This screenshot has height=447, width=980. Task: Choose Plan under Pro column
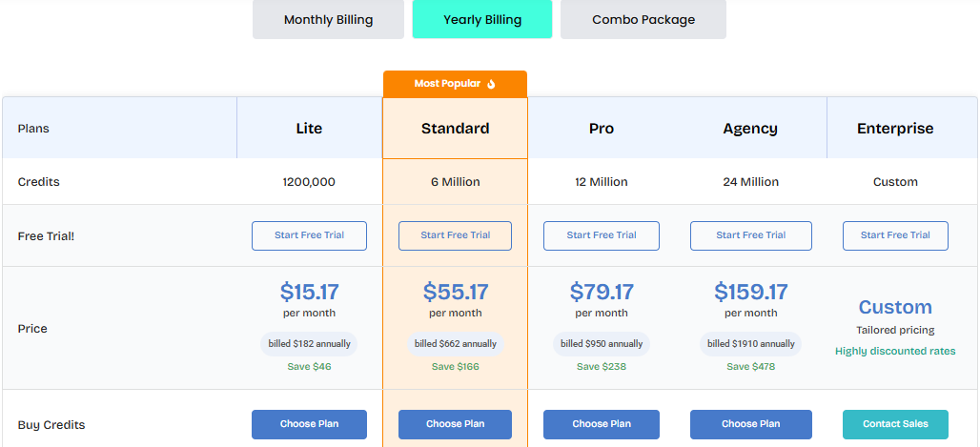(x=602, y=424)
